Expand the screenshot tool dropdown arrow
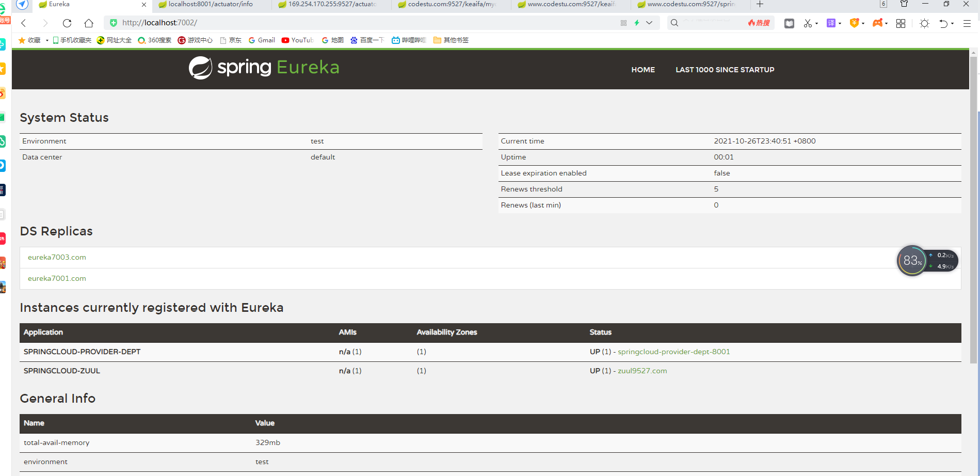The height and width of the screenshot is (476, 980). [x=816, y=23]
